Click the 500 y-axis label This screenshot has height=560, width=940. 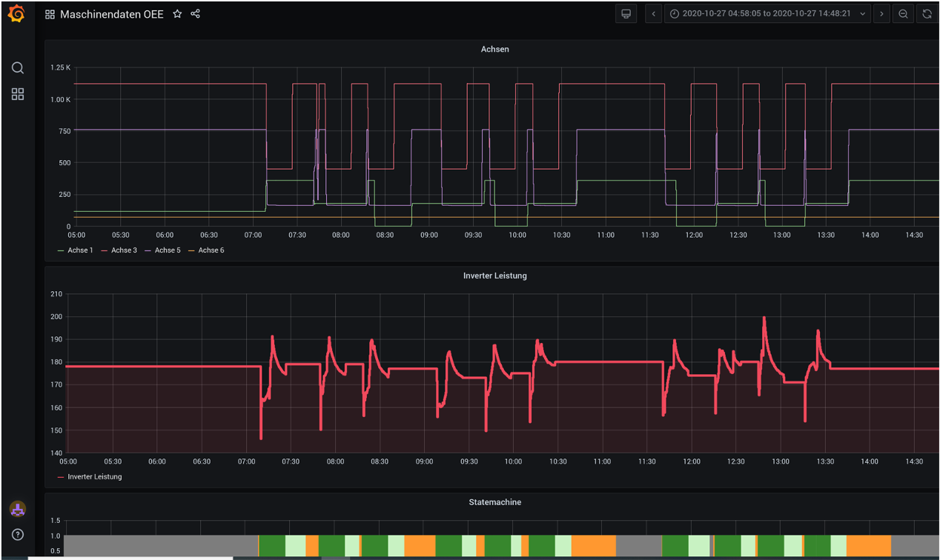click(x=64, y=163)
